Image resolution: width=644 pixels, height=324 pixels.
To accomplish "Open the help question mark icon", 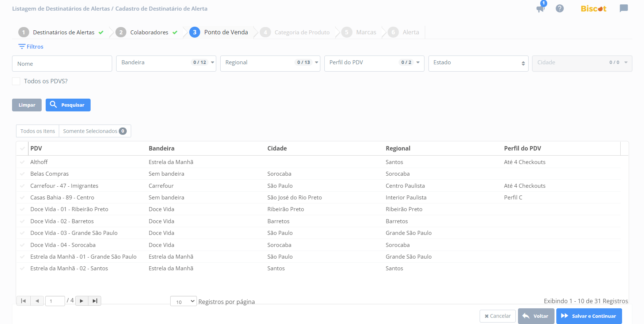I will click(560, 8).
